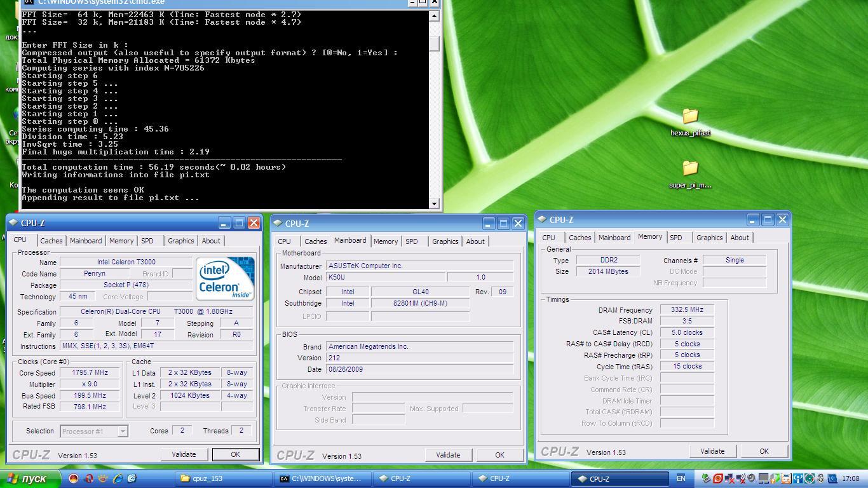Click OK in the CPU window
Viewport: 868px width, 488px height.
[235, 454]
